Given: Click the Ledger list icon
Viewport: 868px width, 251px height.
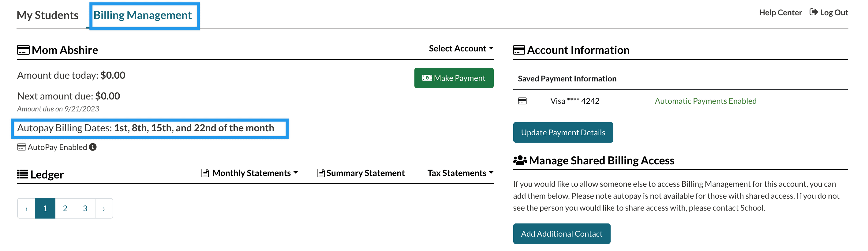Looking at the screenshot, I should [x=23, y=174].
